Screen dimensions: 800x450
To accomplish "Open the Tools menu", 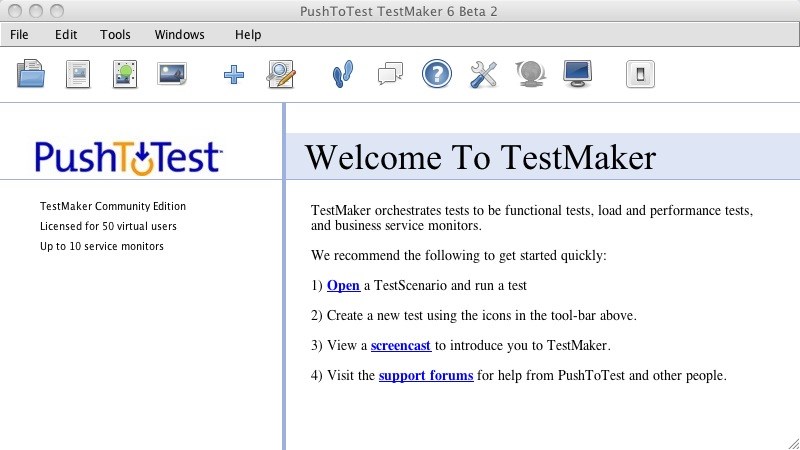I will [x=115, y=35].
